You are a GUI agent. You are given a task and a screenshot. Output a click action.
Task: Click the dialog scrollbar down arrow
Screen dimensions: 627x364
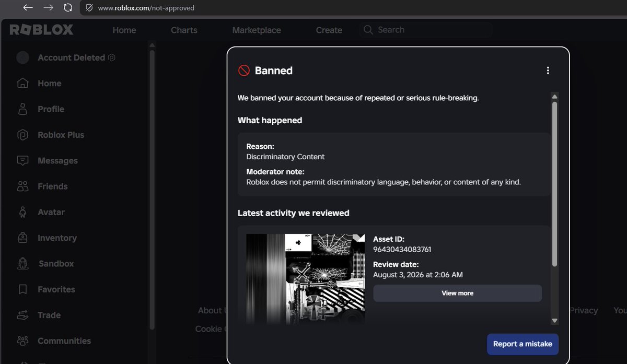click(x=554, y=321)
